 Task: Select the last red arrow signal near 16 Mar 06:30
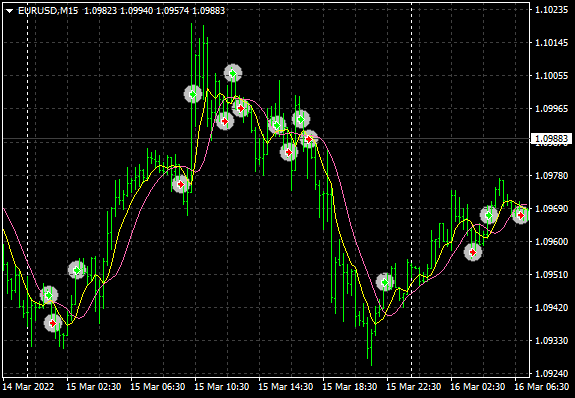pos(520,215)
